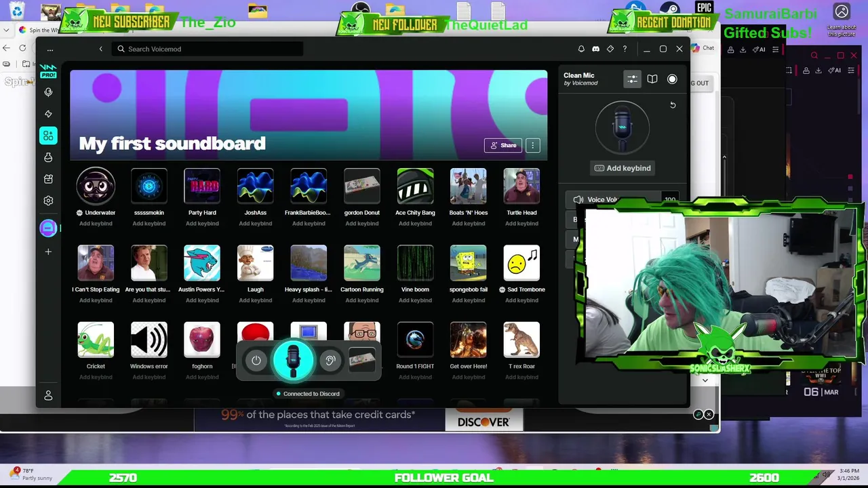
Task: Play the Turtle Head sound
Action: [521, 186]
